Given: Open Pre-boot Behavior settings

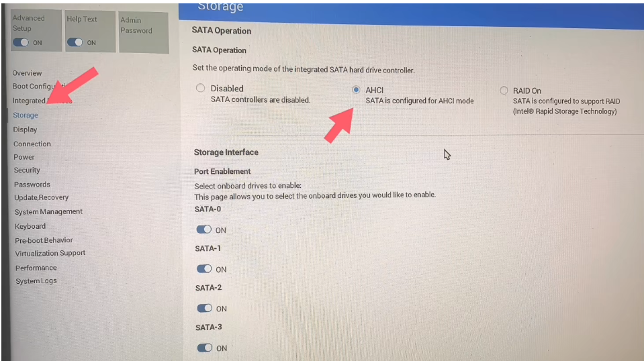Looking at the screenshot, I should [44, 240].
